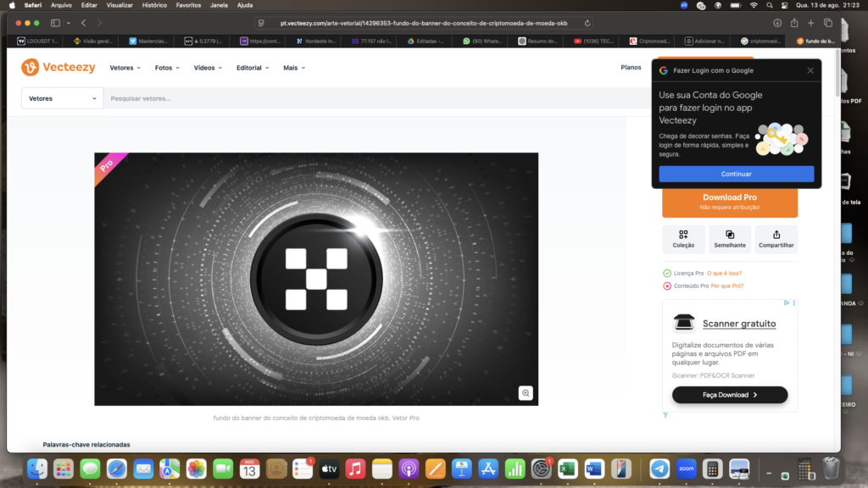Viewport: 868px width, 488px height.
Task: Click the Pesquisar vetores search field
Action: [379, 98]
